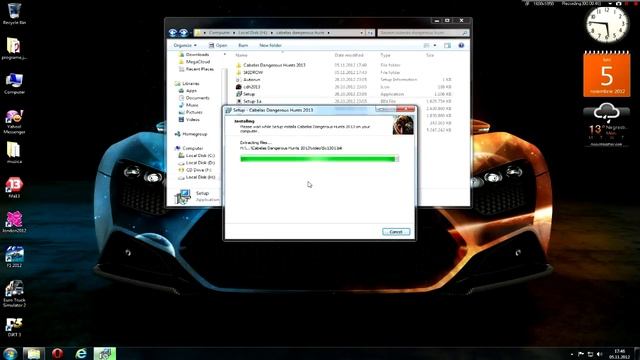Open the FIFA 13 desktop shortcut

14,187
